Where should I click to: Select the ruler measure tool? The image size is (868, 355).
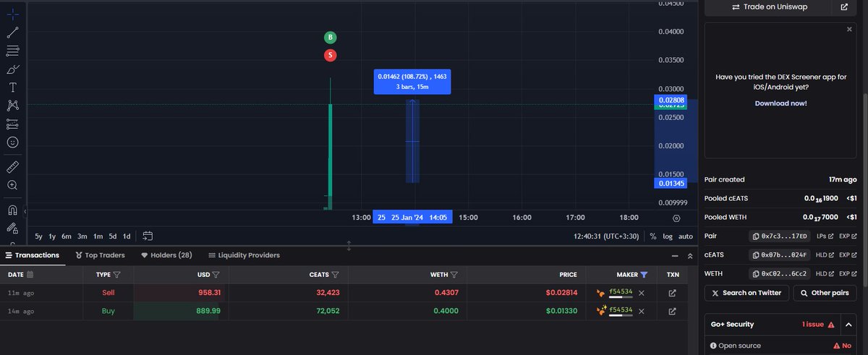pos(12,167)
